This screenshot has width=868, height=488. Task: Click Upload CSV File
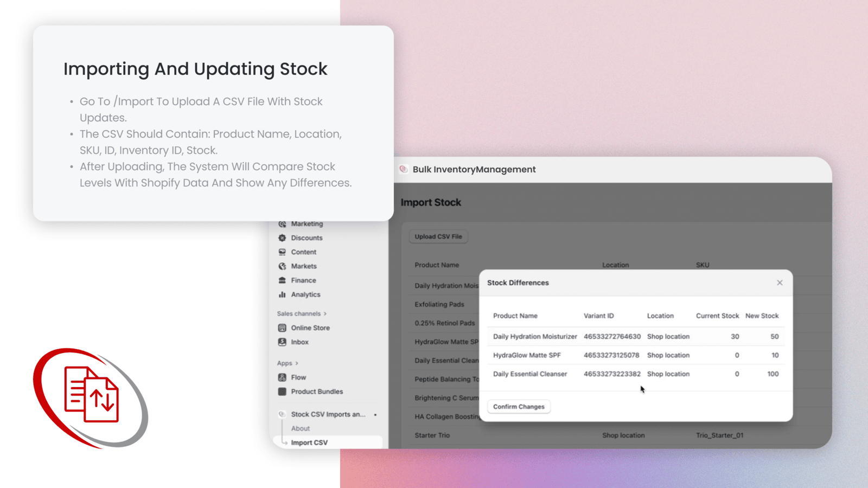pos(438,236)
